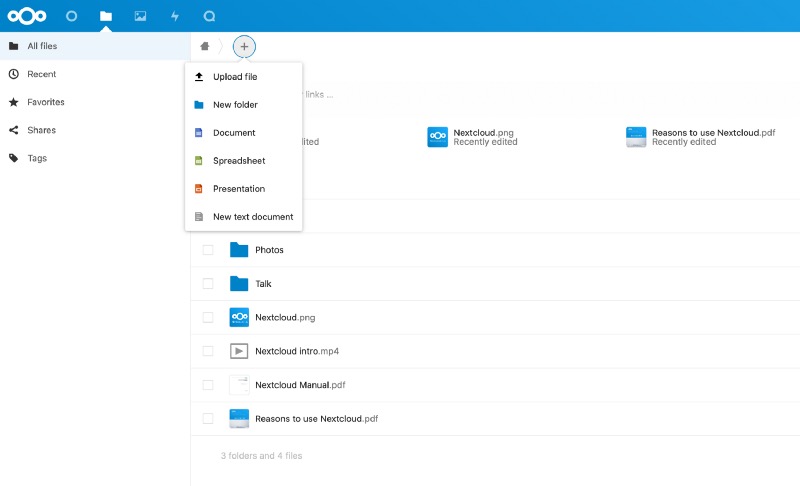Viewport: 800px width, 486px height.
Task: Click the Talk folder icon
Action: click(239, 283)
